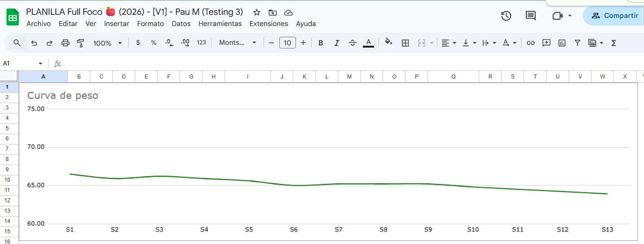
Task: Toggle italic formatting
Action: (x=336, y=43)
